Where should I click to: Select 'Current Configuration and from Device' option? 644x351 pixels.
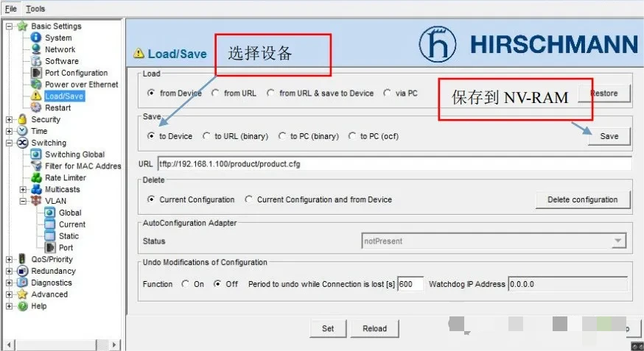point(248,199)
